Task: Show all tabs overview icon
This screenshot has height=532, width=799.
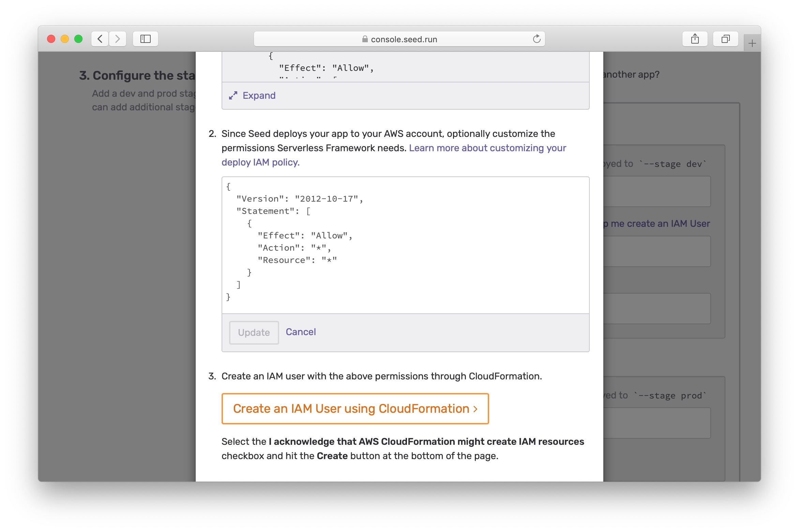Action: pos(725,39)
